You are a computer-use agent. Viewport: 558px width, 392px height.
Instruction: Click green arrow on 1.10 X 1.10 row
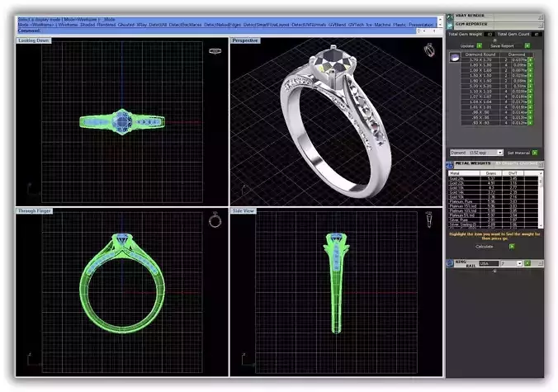530,92
